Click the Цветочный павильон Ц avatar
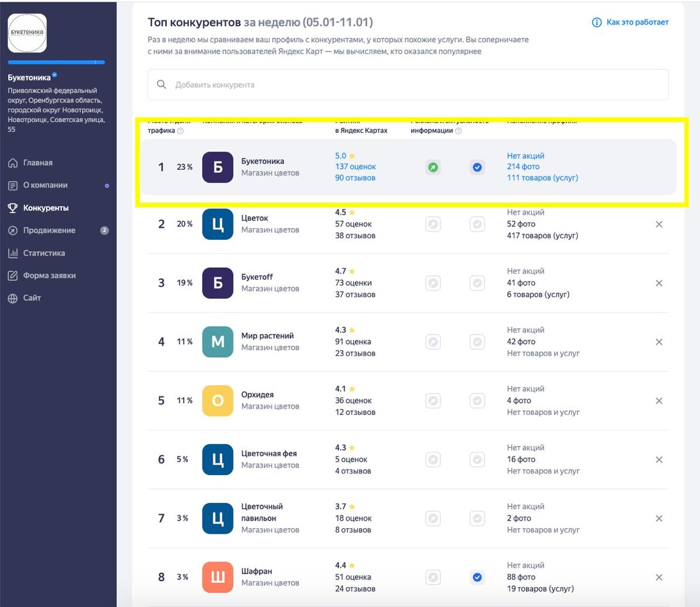 point(218,519)
